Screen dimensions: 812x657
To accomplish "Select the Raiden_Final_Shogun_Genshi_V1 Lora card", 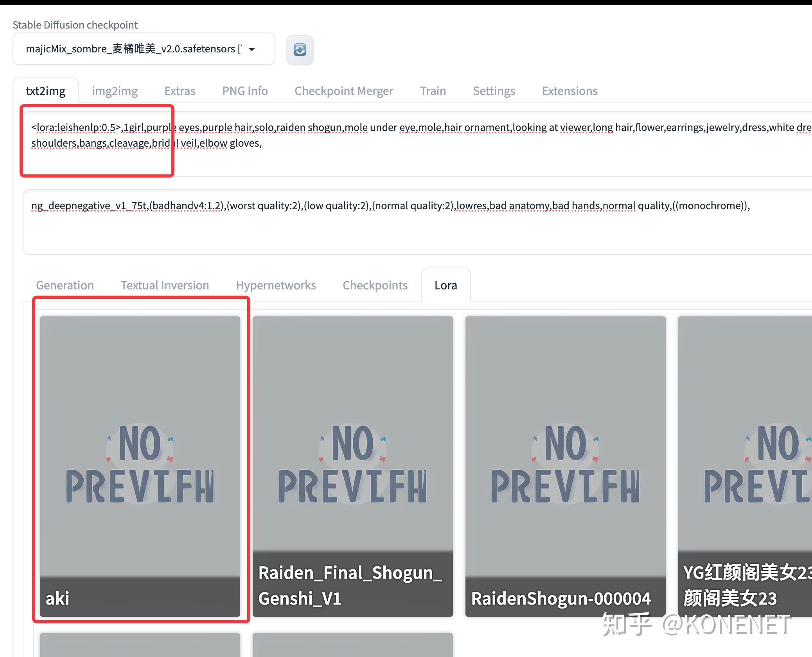I will [x=352, y=465].
